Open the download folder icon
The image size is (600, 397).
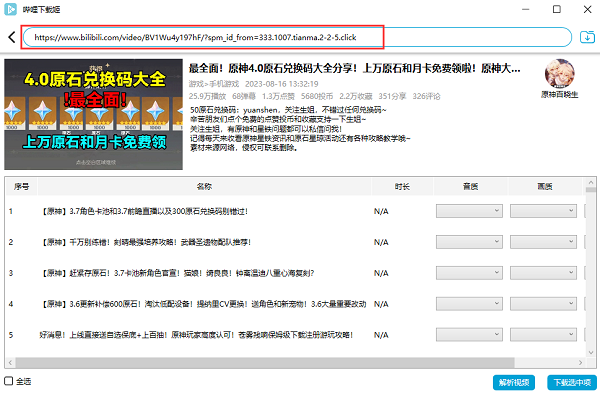click(x=587, y=37)
